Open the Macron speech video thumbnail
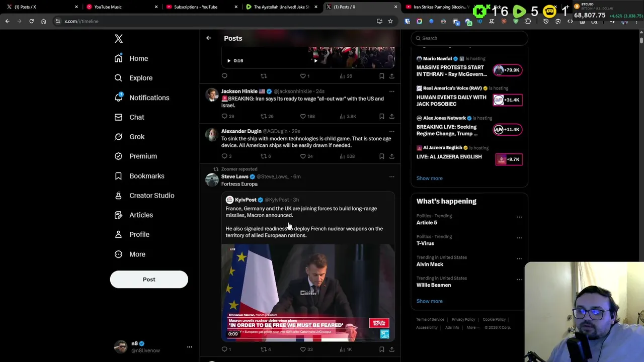 (308, 293)
